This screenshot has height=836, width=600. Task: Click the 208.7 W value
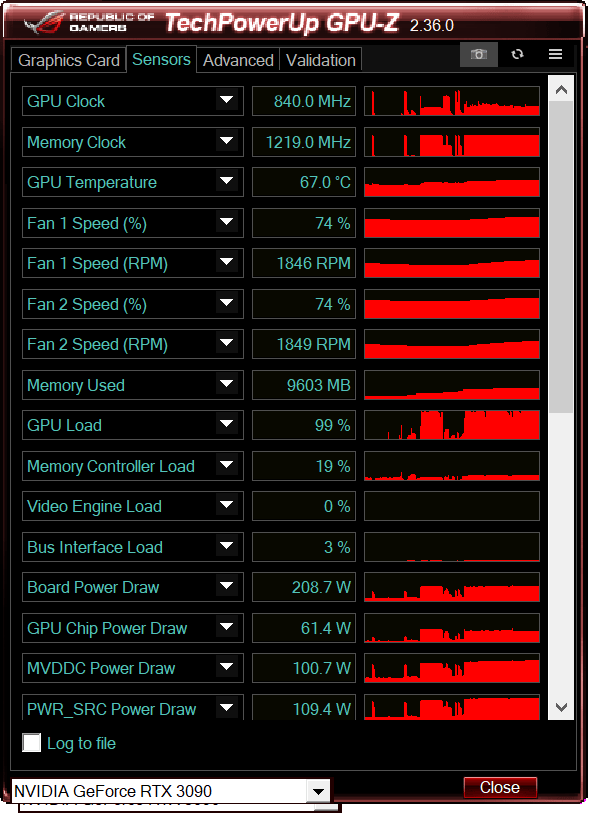pos(304,587)
